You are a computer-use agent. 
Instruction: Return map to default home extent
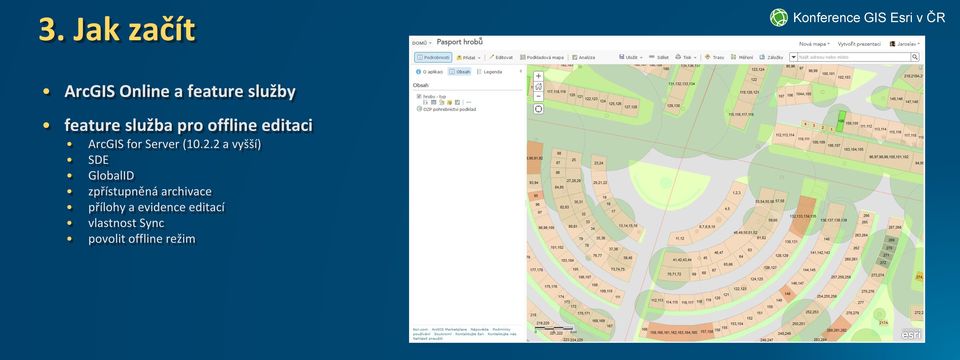(x=538, y=86)
